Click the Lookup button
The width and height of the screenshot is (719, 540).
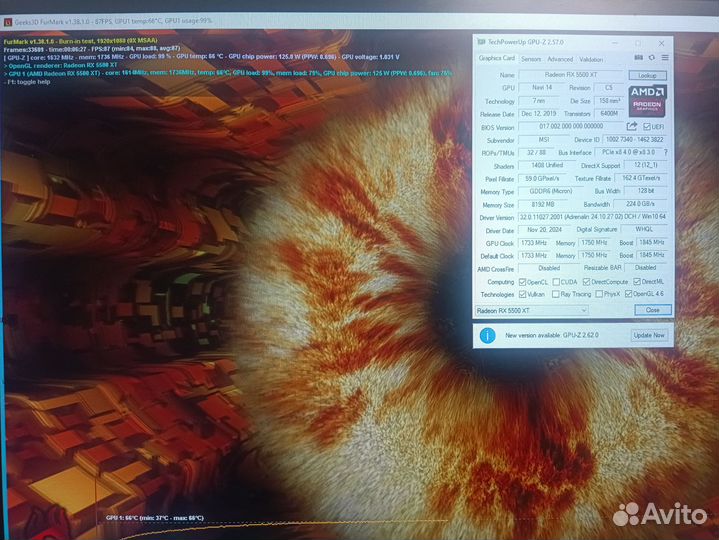(x=647, y=75)
